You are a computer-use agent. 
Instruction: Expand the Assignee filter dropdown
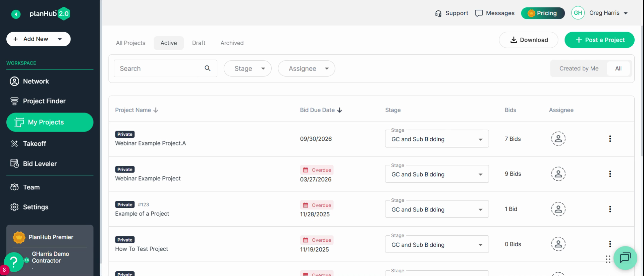(x=306, y=68)
